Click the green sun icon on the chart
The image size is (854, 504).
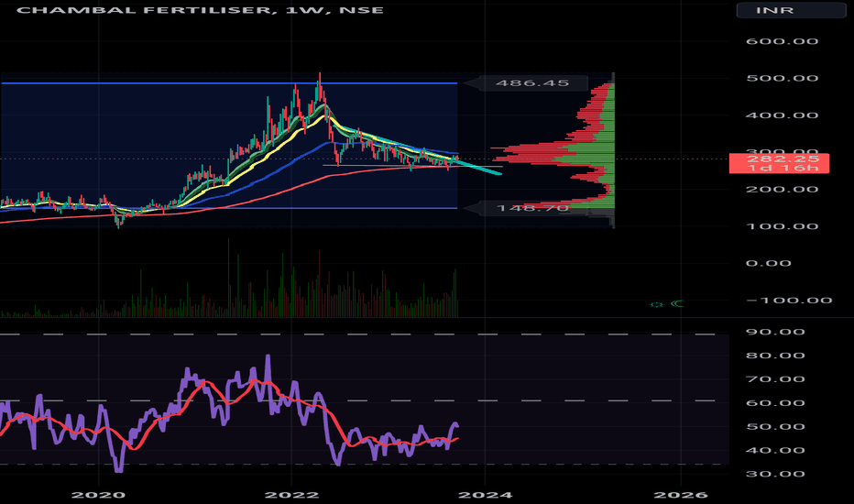(657, 304)
